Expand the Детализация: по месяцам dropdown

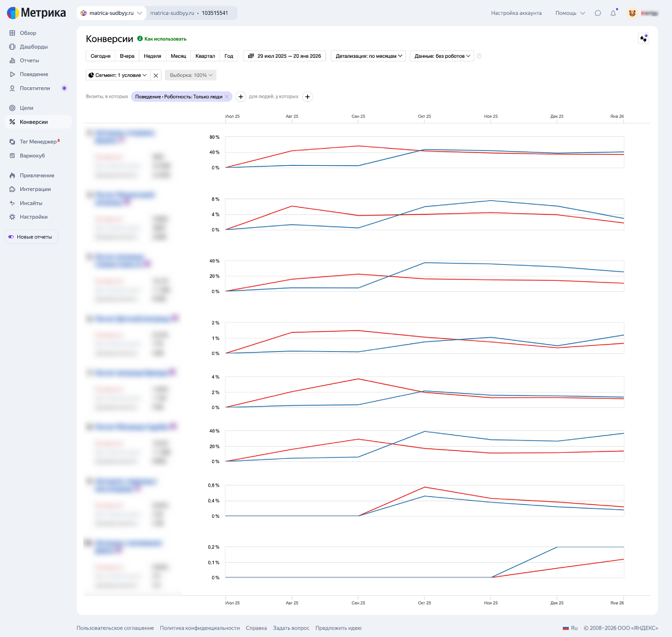(x=369, y=56)
